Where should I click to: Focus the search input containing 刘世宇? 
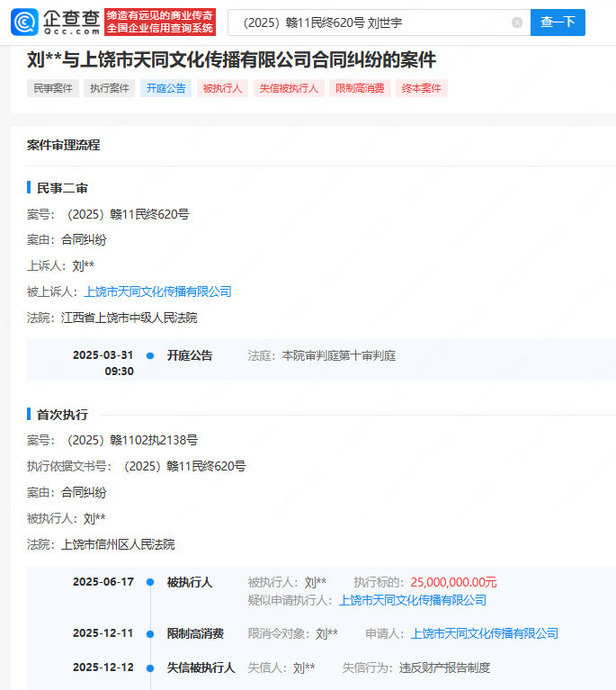point(369,22)
